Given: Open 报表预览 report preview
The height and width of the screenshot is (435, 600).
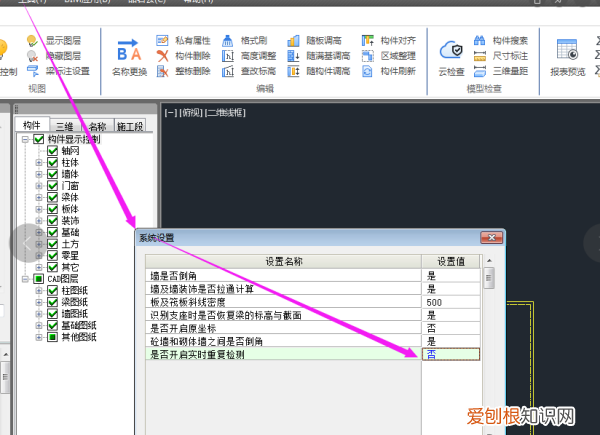Looking at the screenshot, I should pyautogui.click(x=567, y=57).
